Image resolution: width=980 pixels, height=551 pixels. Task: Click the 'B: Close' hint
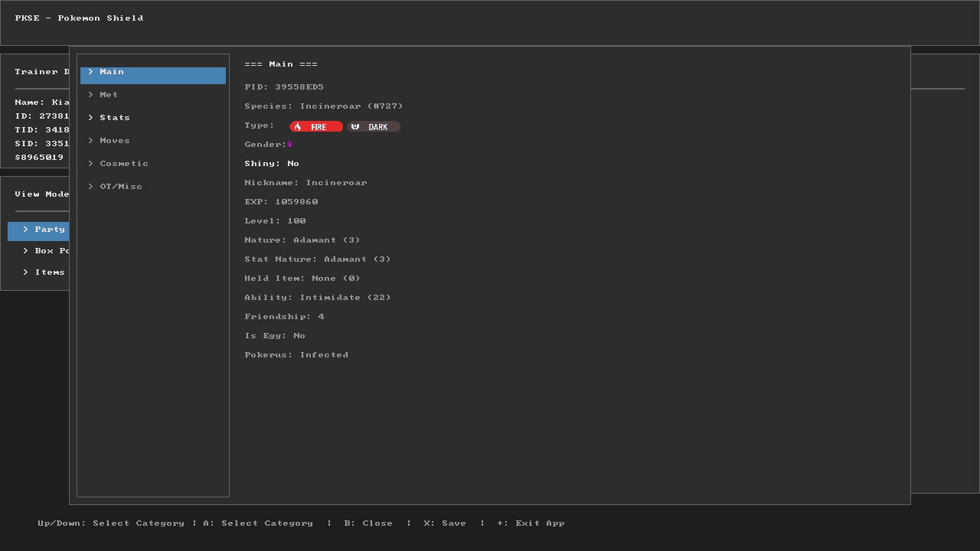coord(368,523)
